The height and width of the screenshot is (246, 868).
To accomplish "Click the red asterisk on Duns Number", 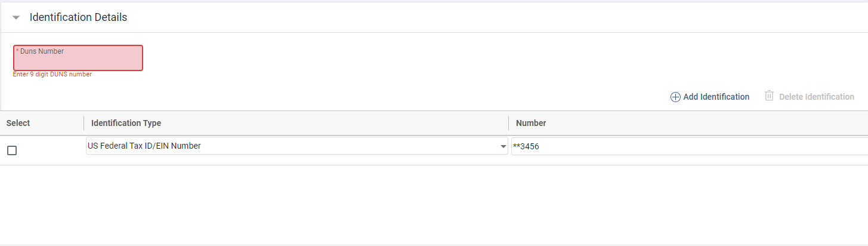I will [17, 51].
